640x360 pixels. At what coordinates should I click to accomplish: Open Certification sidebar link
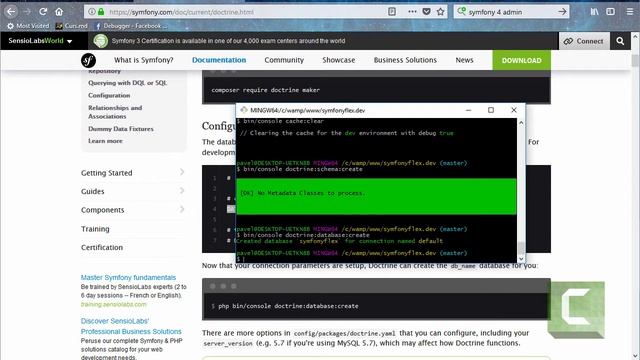102,247
